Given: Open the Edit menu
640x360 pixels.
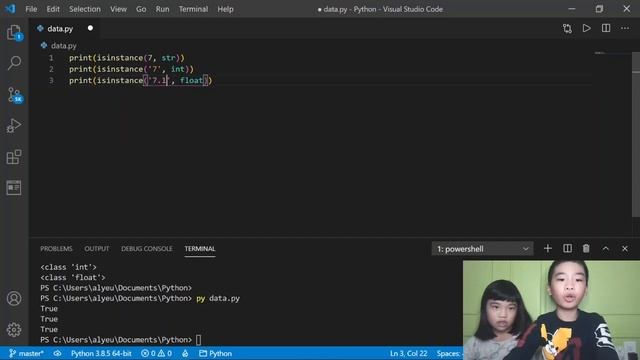Looking at the screenshot, I should point(53,9).
